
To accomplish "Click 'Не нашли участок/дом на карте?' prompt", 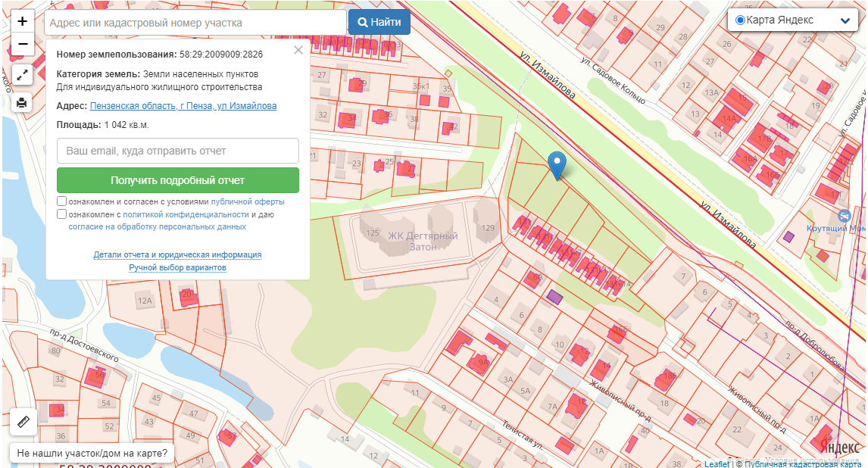I will [91, 454].
